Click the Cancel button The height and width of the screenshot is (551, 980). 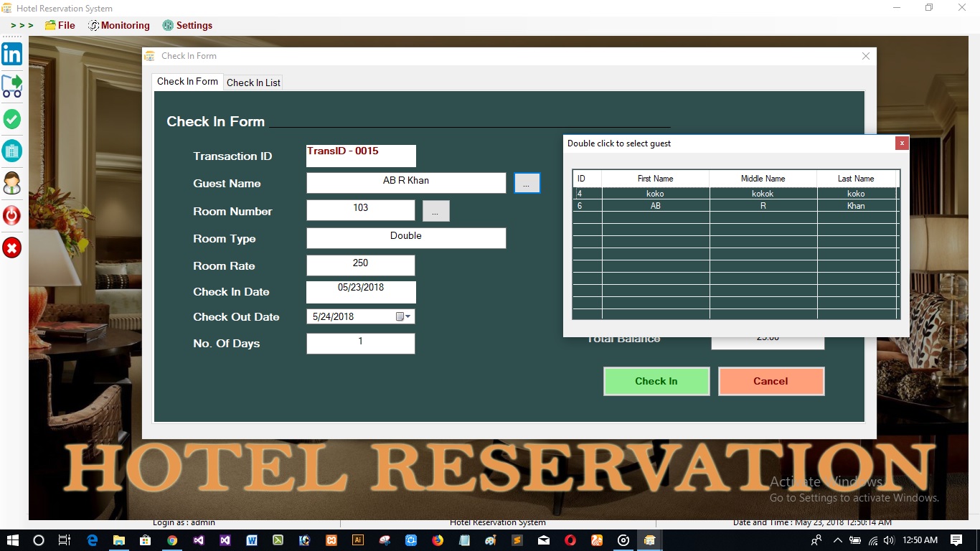point(771,381)
